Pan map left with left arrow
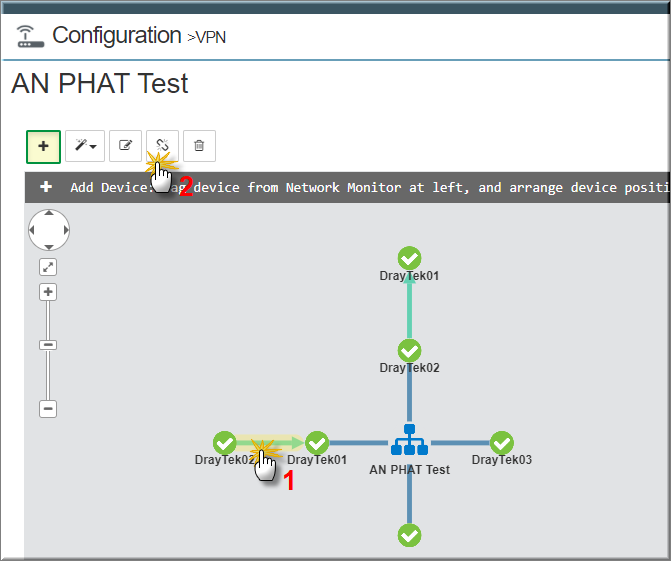Viewport: 671px width, 561px height. [x=32, y=230]
